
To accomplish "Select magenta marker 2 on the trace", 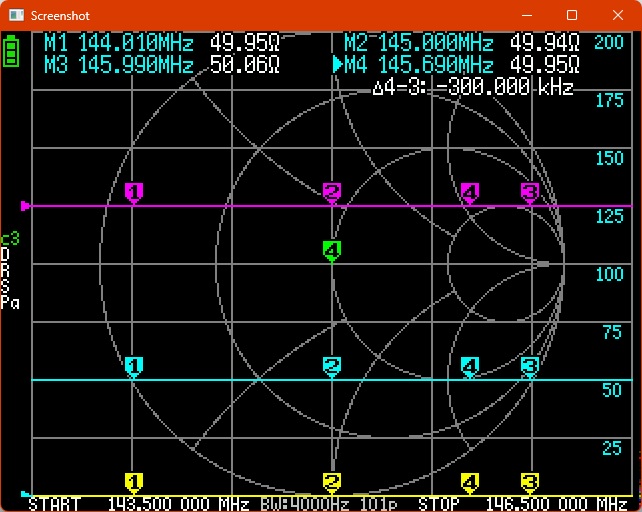I will pos(332,192).
